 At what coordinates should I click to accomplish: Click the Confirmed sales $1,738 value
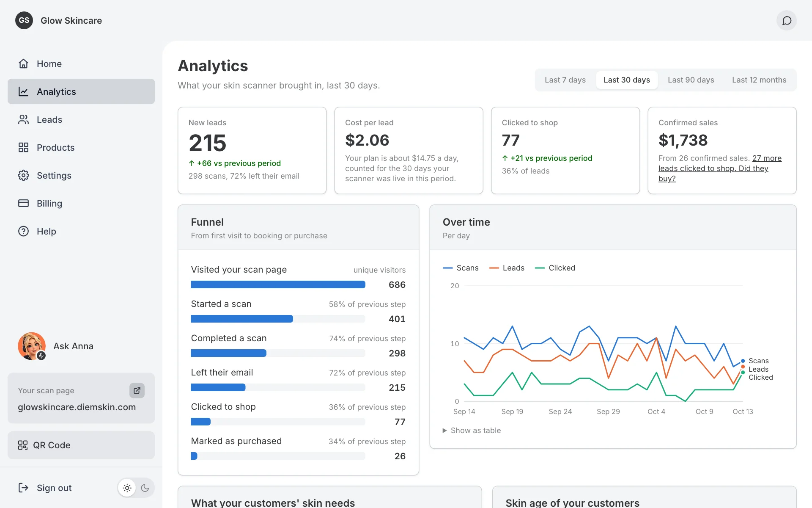pos(683,140)
